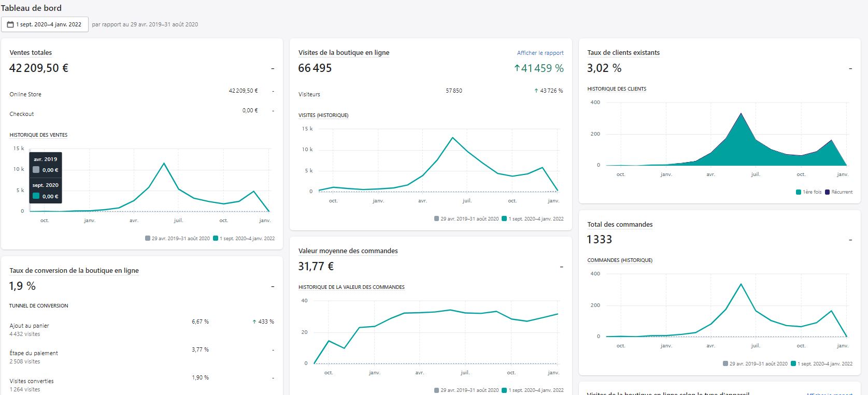Open the 1 sept. 2020–4 janv. 2022 date picker
This screenshot has width=868, height=395.
(45, 24)
